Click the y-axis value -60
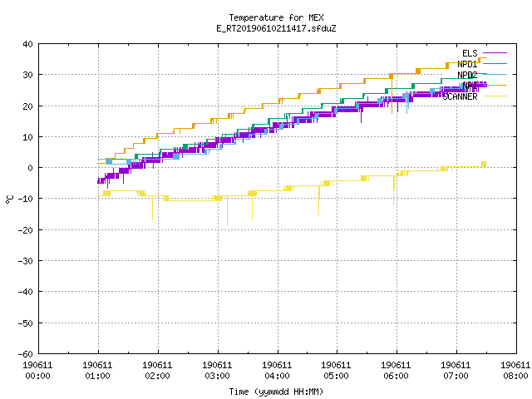The image size is (532, 399). (x=26, y=354)
